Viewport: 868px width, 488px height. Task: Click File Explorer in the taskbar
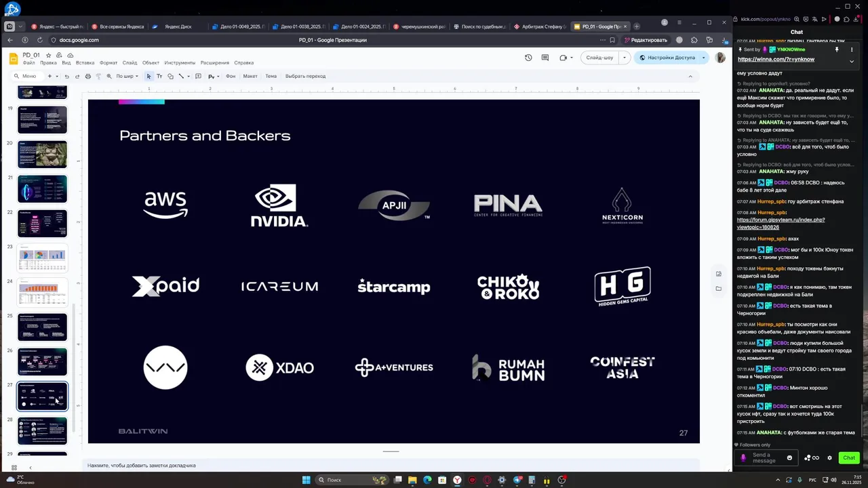412,480
